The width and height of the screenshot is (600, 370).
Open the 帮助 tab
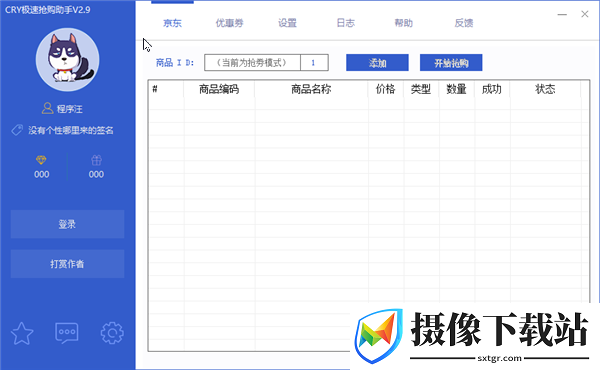404,23
